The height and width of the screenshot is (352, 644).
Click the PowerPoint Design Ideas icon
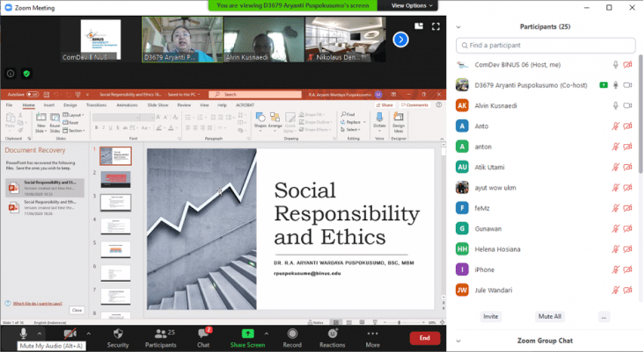tap(398, 122)
